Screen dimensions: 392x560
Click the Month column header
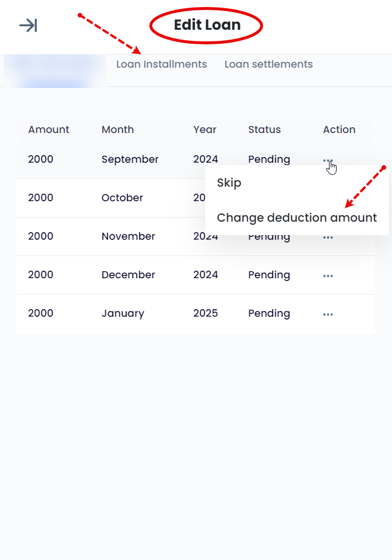point(117,129)
